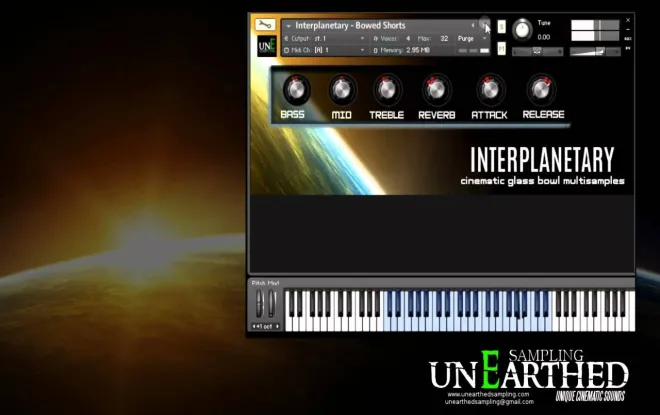Open the Interplanetary - Bowed Shorts instrument menu arrow
This screenshot has height=415, width=660.
click(288, 26)
